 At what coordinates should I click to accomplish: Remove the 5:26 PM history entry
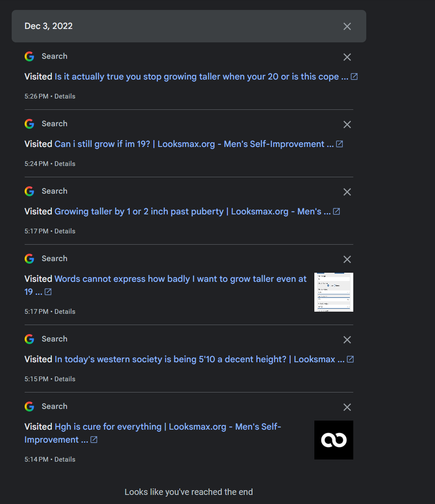tap(347, 57)
